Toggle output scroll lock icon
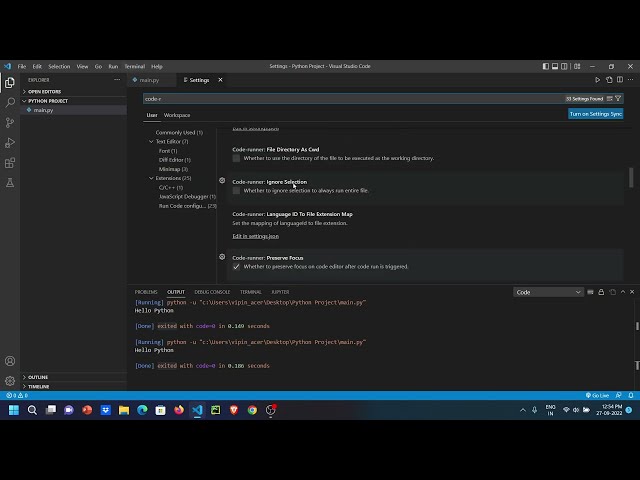This screenshot has width=640, height=480. click(x=601, y=292)
